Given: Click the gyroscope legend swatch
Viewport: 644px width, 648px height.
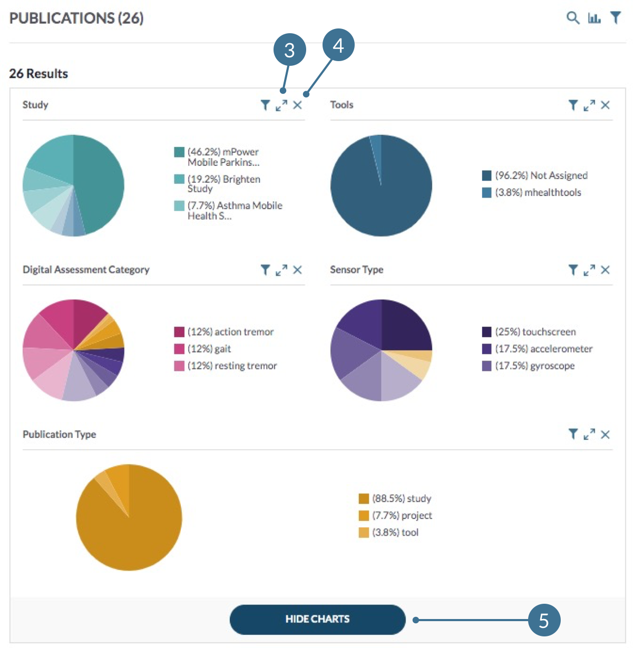Looking at the screenshot, I should pos(487,366).
